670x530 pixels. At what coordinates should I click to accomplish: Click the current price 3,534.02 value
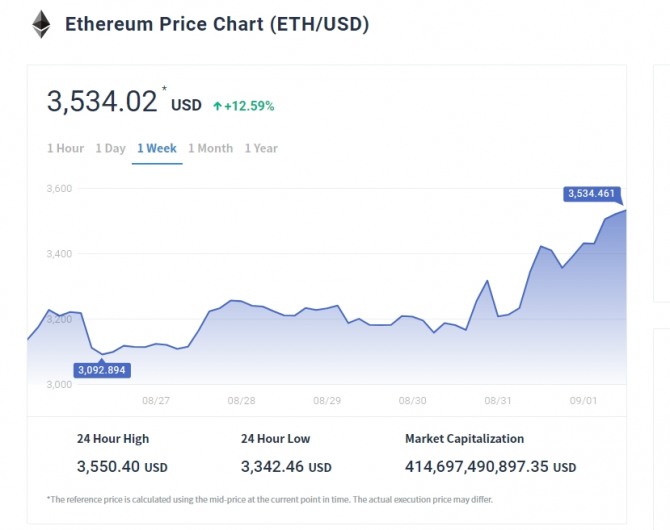(102, 102)
